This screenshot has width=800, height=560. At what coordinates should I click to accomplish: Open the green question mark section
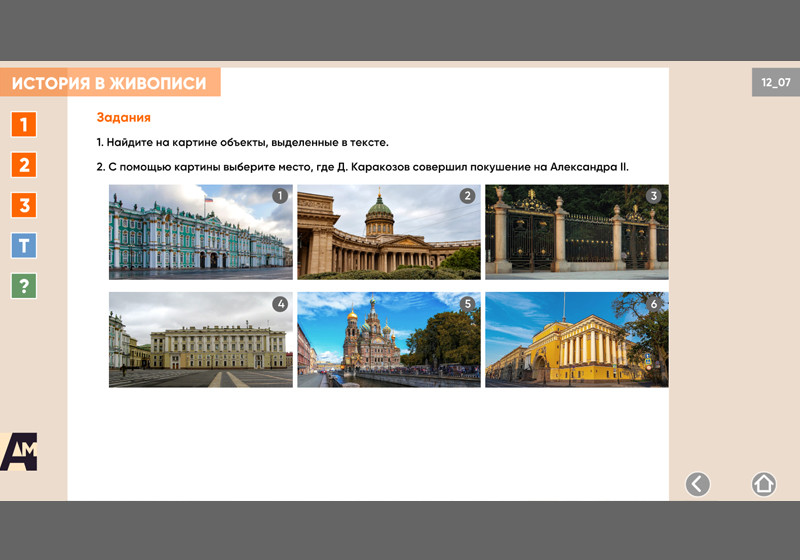tap(24, 286)
